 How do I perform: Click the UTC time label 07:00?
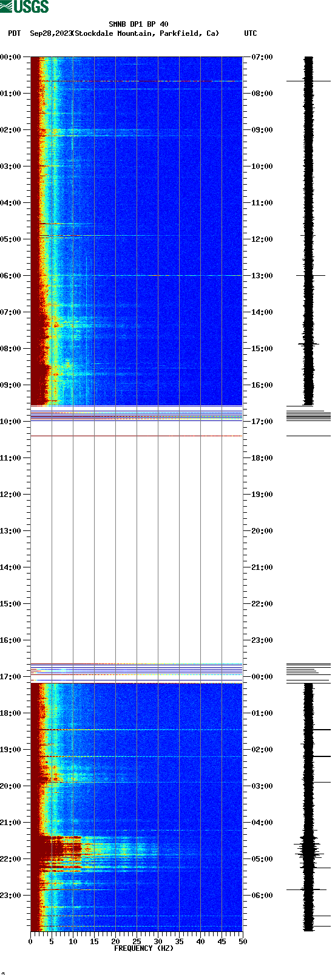point(262,57)
